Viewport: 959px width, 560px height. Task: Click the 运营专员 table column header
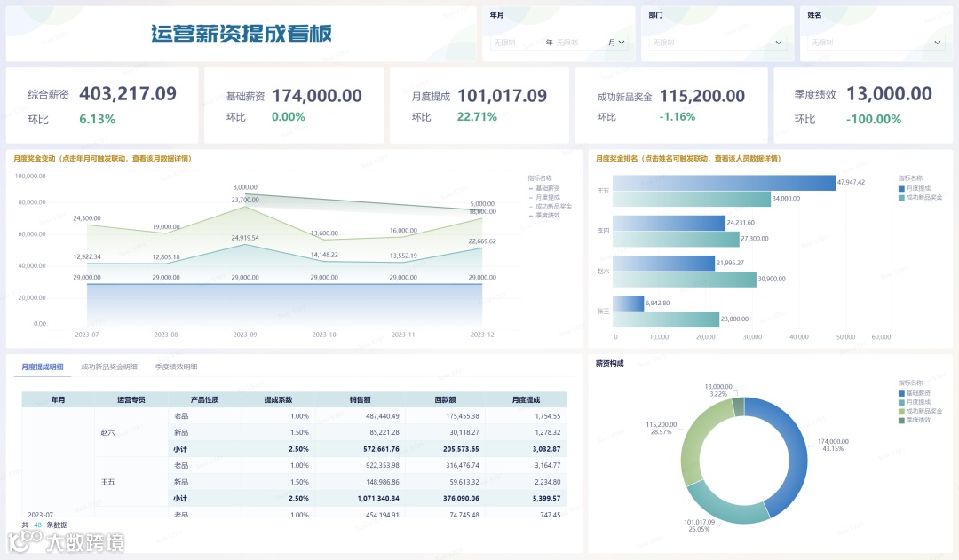pos(131,400)
